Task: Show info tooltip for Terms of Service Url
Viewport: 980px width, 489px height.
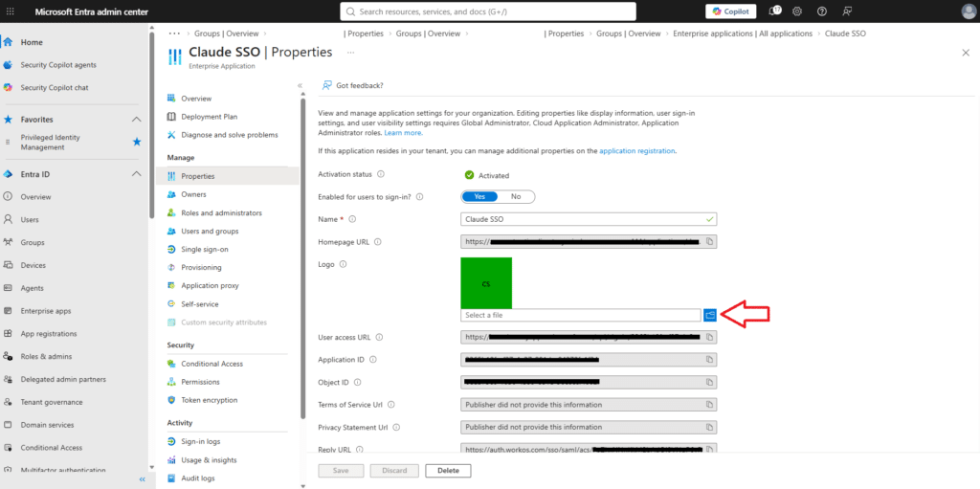Action: pos(391,405)
